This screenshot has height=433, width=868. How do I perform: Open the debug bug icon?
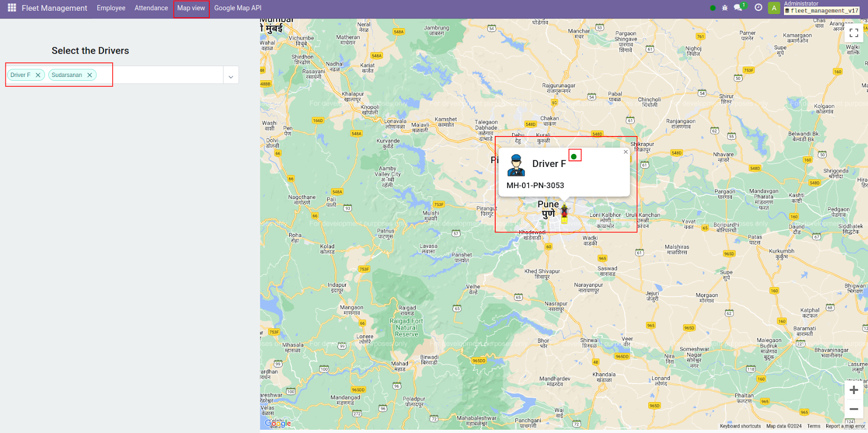[x=725, y=8]
